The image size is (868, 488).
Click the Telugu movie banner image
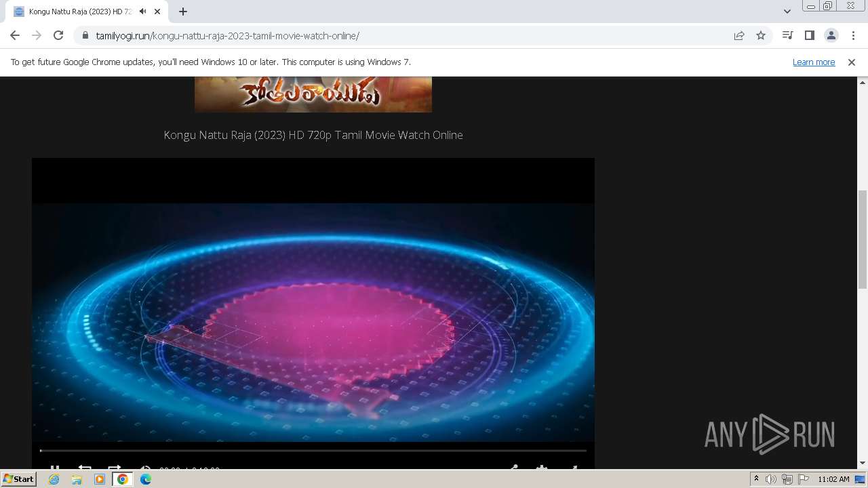(x=313, y=94)
